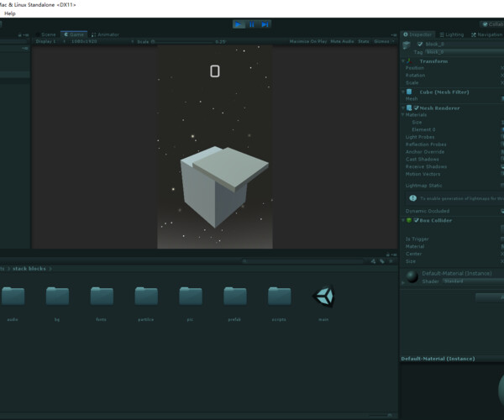
Task: Expand the Materials foldout in Mesh Renderer
Action: coord(403,115)
